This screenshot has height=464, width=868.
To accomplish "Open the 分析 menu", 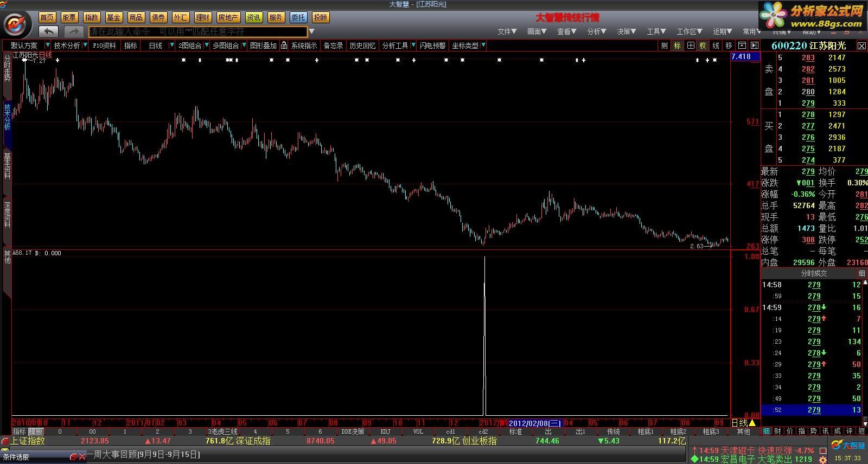I will click(x=597, y=31).
